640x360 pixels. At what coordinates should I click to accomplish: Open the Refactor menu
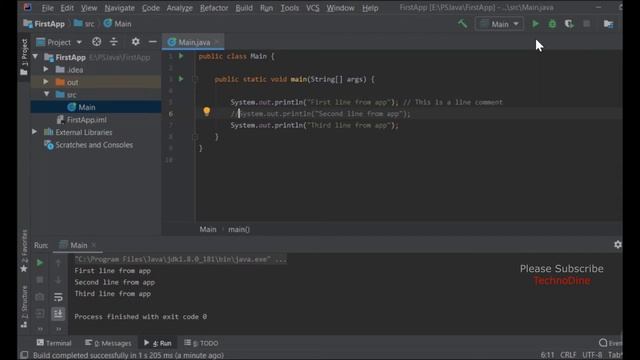[x=214, y=8]
